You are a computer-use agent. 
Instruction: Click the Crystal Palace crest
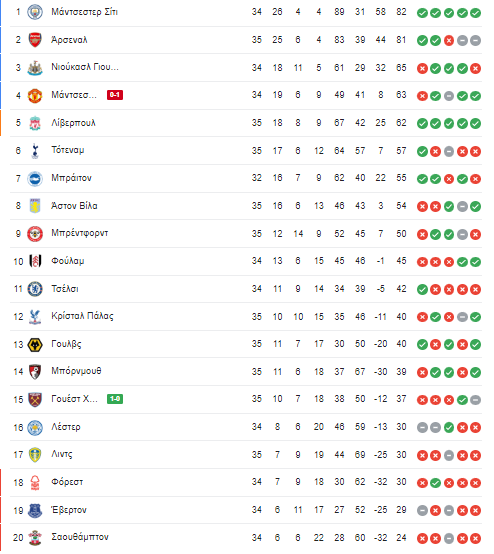pos(35,317)
